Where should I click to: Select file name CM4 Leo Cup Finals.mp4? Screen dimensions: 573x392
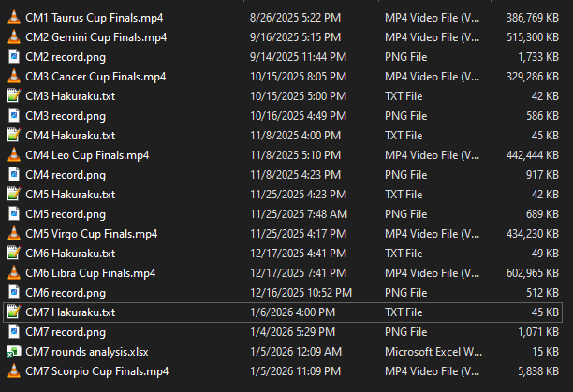87,155
